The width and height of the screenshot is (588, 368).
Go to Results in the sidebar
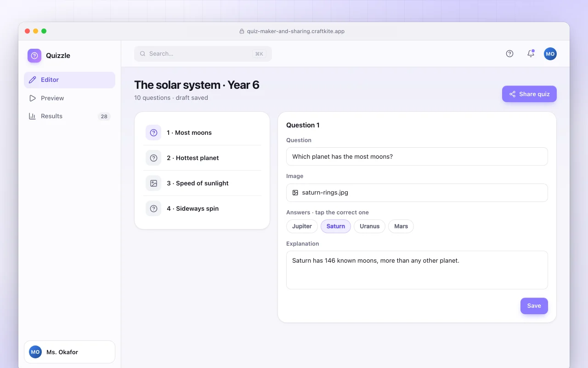tap(69, 116)
